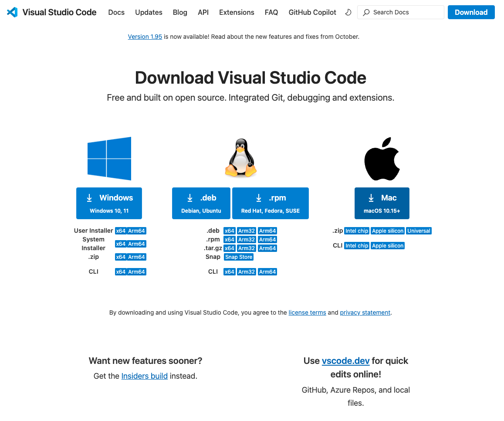Select x64 for Windows System Installer

click(121, 244)
